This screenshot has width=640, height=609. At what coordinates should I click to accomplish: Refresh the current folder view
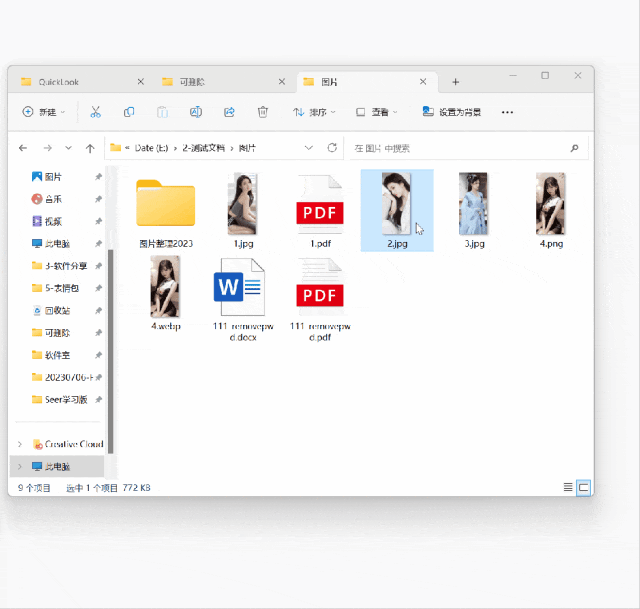(x=332, y=148)
